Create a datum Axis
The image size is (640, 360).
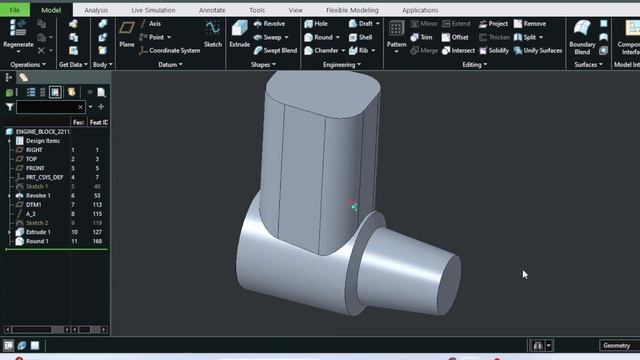pos(151,24)
